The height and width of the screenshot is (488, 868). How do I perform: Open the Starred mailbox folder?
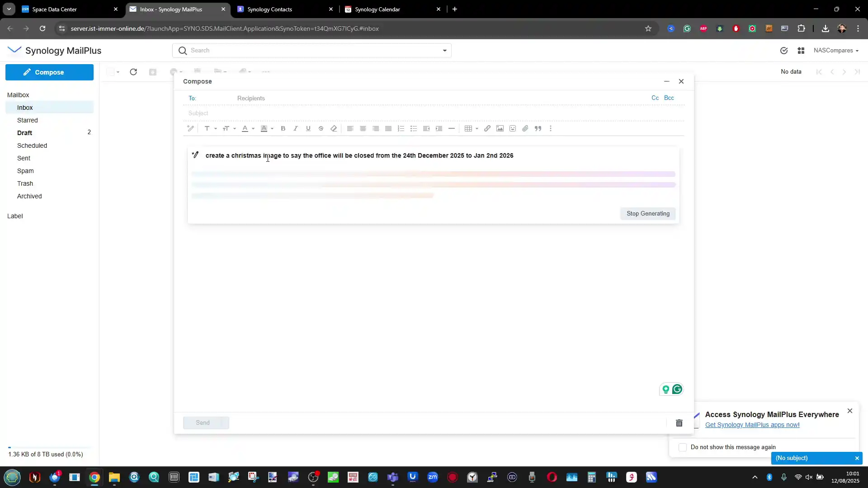49,120
